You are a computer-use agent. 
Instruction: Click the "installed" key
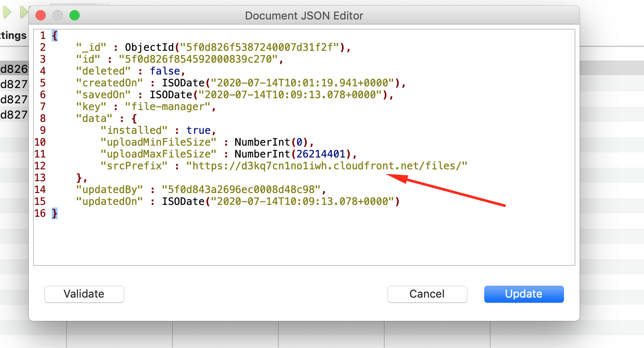(134, 130)
